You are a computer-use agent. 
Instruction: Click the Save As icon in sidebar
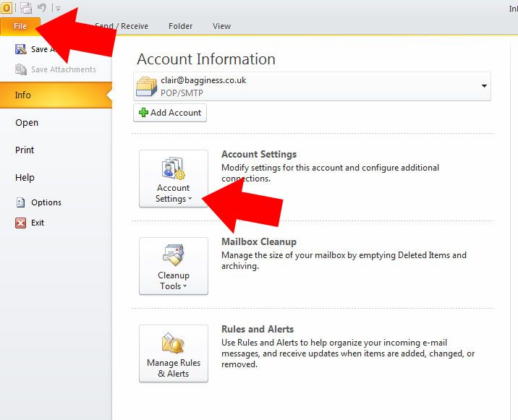point(21,49)
